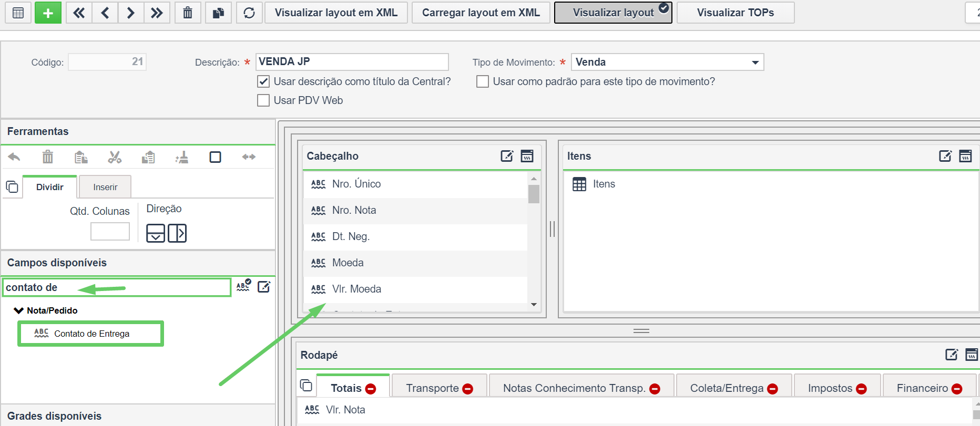Click the copy clipboard icon in Ferramentas
This screenshot has height=426, width=980.
148,157
